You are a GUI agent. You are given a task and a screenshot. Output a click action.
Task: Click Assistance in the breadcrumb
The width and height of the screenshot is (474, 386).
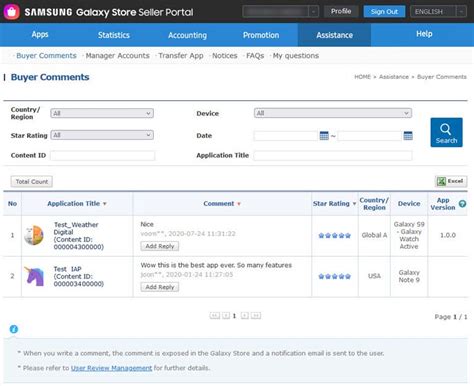(394, 77)
